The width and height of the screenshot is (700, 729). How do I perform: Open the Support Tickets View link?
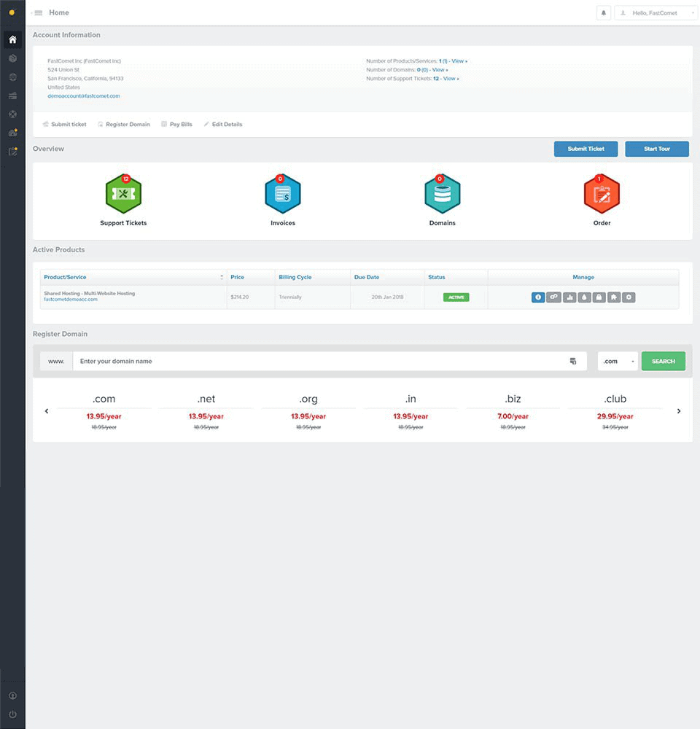[x=451, y=78]
